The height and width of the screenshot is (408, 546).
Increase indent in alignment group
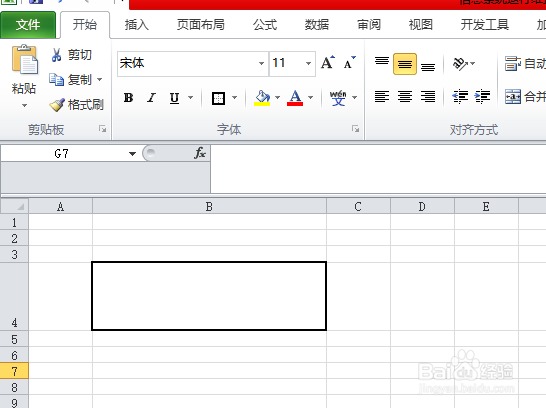pos(483,96)
